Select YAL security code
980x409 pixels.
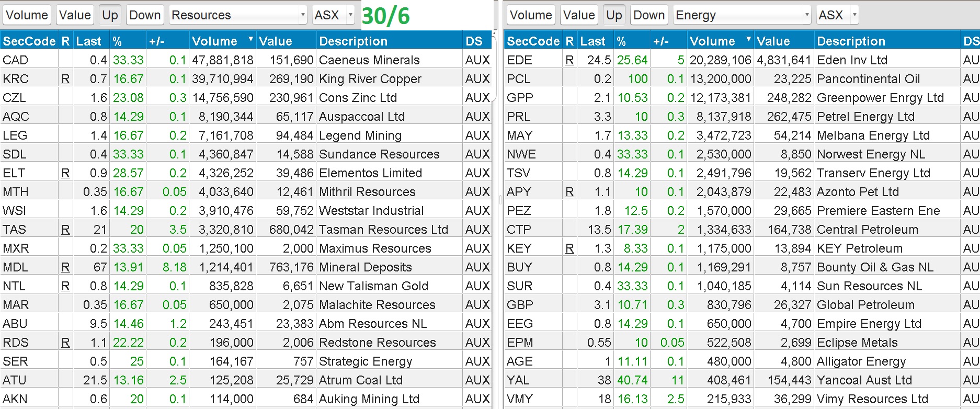tap(518, 380)
